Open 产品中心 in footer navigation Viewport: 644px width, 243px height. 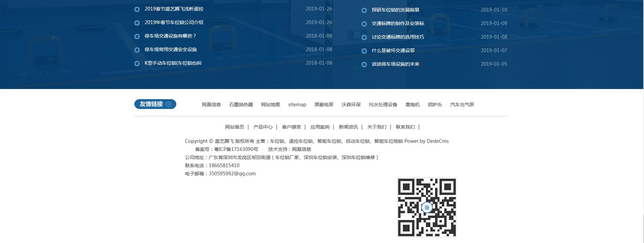pos(263,127)
